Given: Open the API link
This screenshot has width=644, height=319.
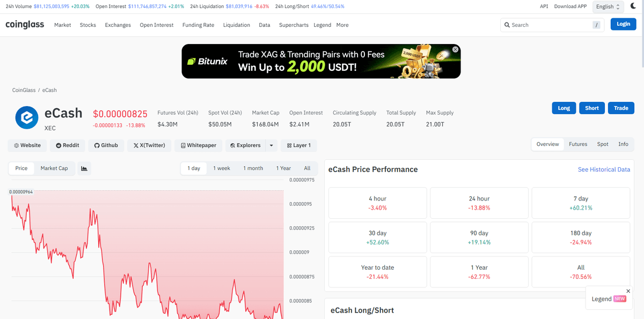Looking at the screenshot, I should (x=544, y=6).
